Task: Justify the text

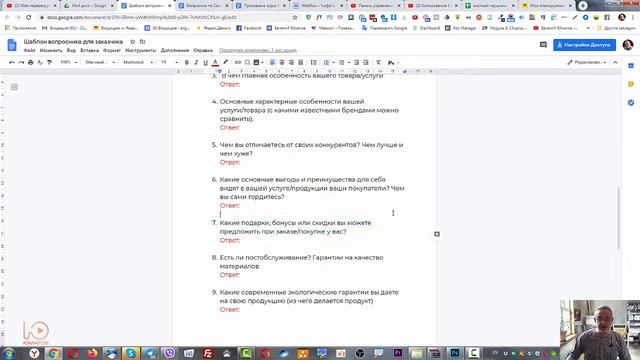Action: pyautogui.click(x=300, y=62)
